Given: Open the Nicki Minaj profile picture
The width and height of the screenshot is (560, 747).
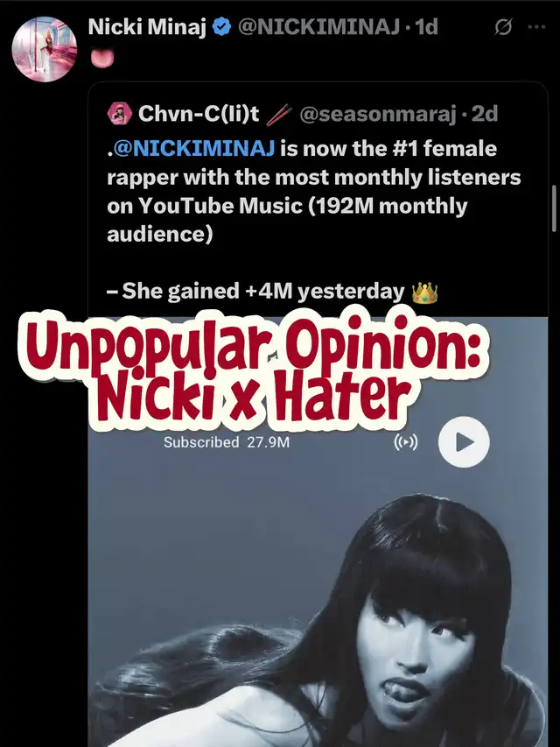Looking at the screenshot, I should tap(45, 49).
